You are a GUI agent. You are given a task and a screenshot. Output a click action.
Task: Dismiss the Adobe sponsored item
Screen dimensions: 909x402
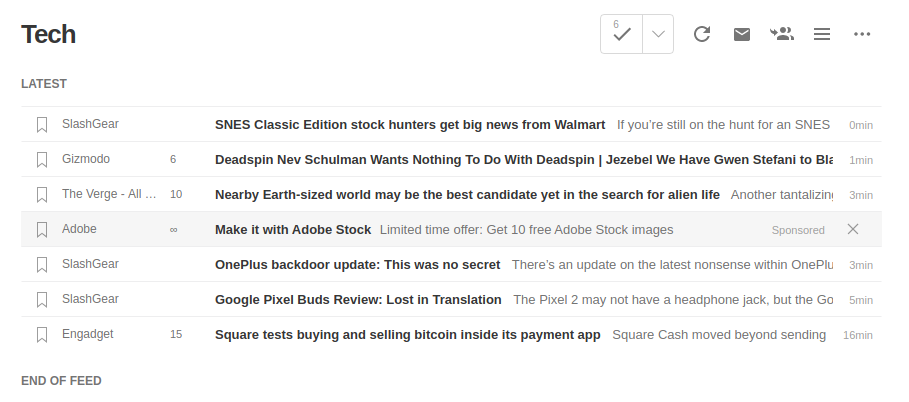853,229
